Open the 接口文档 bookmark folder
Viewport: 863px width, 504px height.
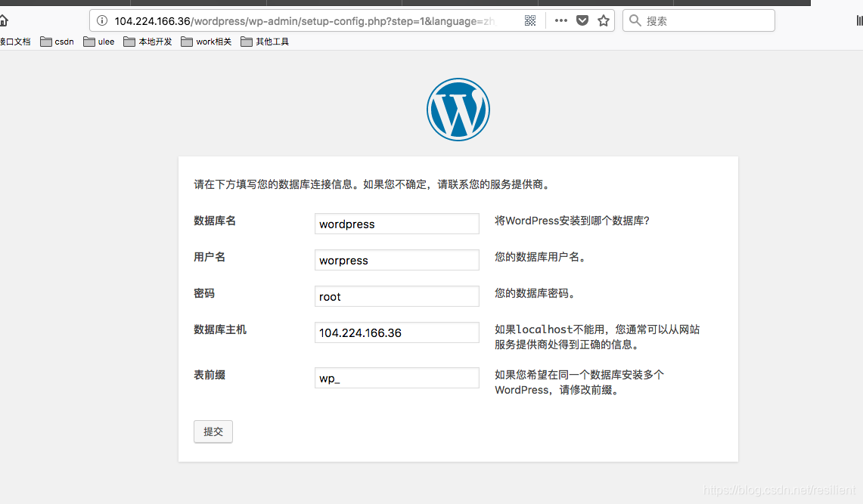coord(15,42)
